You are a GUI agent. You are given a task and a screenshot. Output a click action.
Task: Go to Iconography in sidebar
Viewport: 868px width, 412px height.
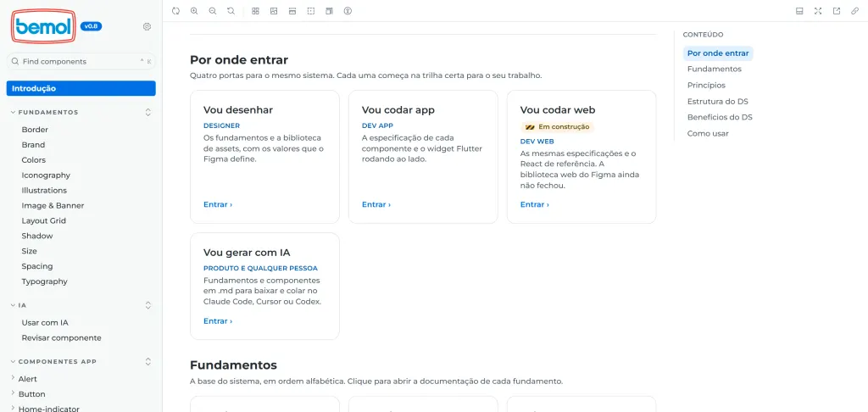tap(46, 175)
